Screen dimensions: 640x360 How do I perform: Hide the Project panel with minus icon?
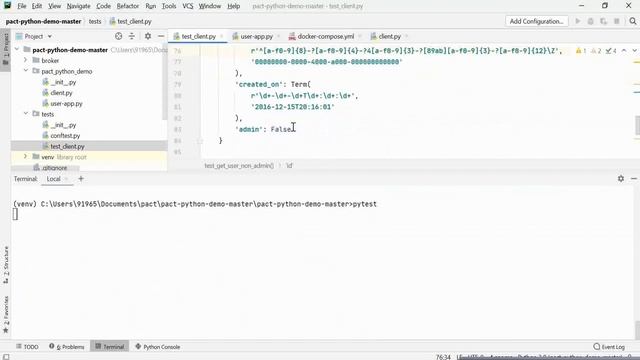(x=161, y=36)
